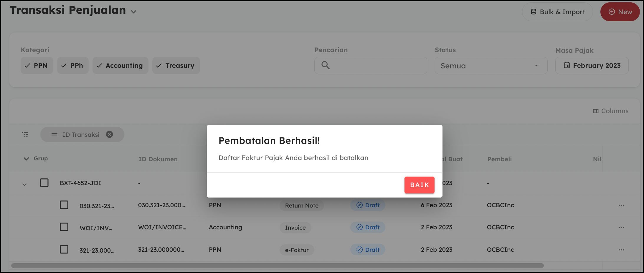Screen dimensions: 644x273
Task: Open row actions for e-Faktur row
Action: (x=622, y=250)
